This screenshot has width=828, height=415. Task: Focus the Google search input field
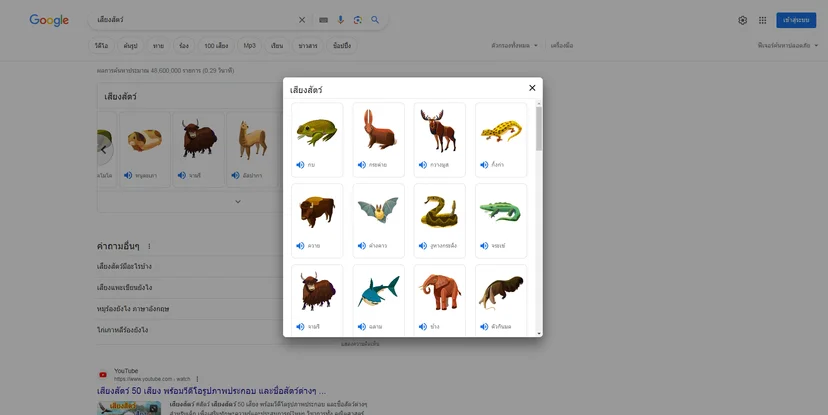click(195, 20)
